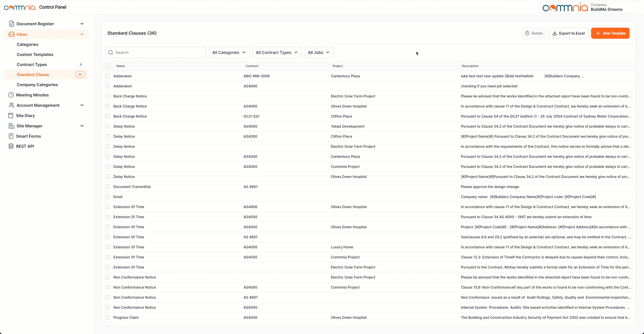Tick the select-all checkbox in header row
Screen dimensions: 644x334
(107, 66)
